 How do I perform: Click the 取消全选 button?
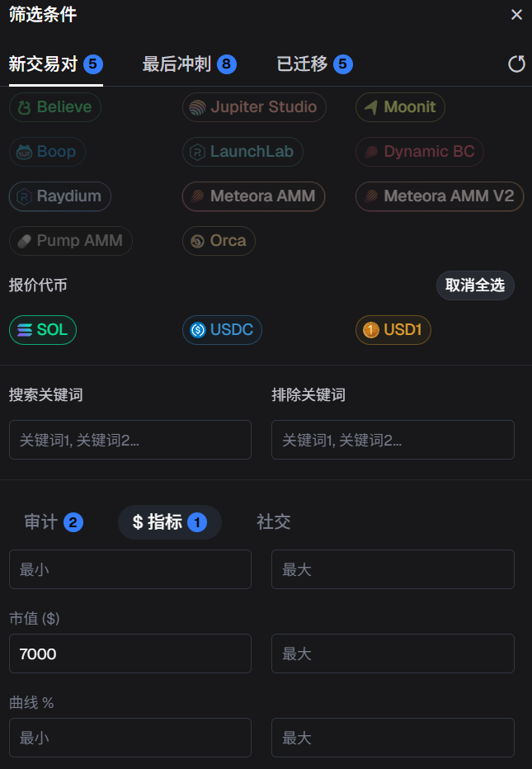click(x=475, y=285)
